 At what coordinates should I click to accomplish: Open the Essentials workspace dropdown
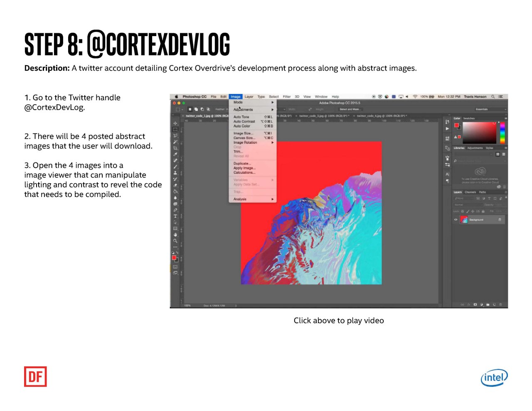pos(491,109)
